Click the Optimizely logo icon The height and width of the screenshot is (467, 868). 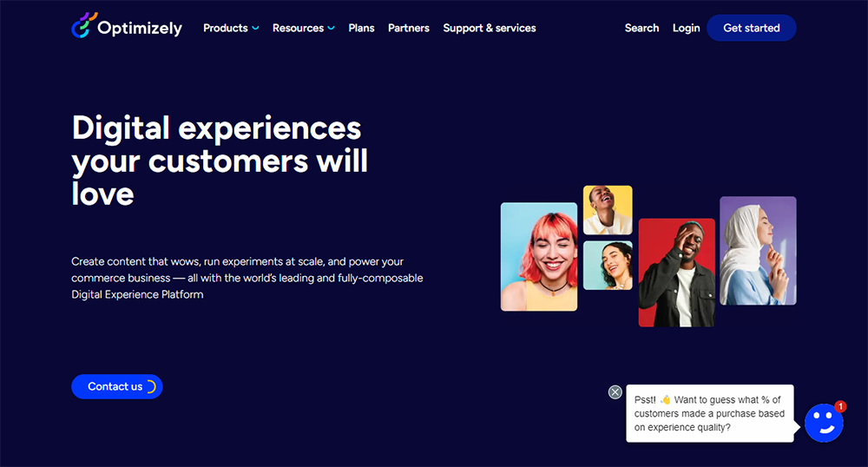tap(84, 25)
